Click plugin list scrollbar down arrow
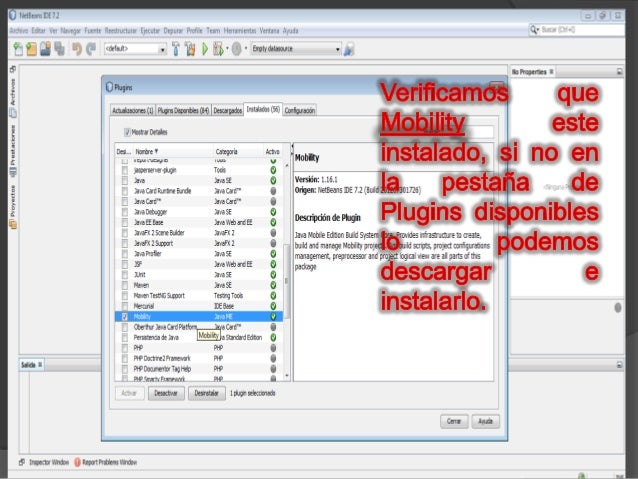The width and height of the screenshot is (638, 479). pyautogui.click(x=286, y=376)
